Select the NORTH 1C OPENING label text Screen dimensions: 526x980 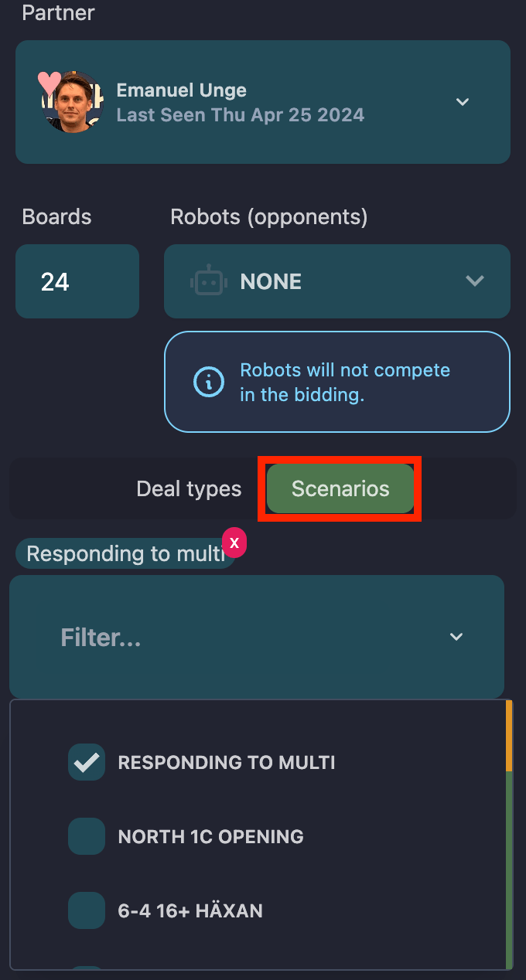(210, 836)
